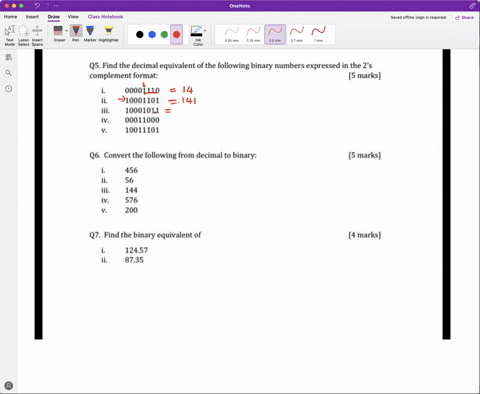Switch to the View tab

[x=73, y=17]
